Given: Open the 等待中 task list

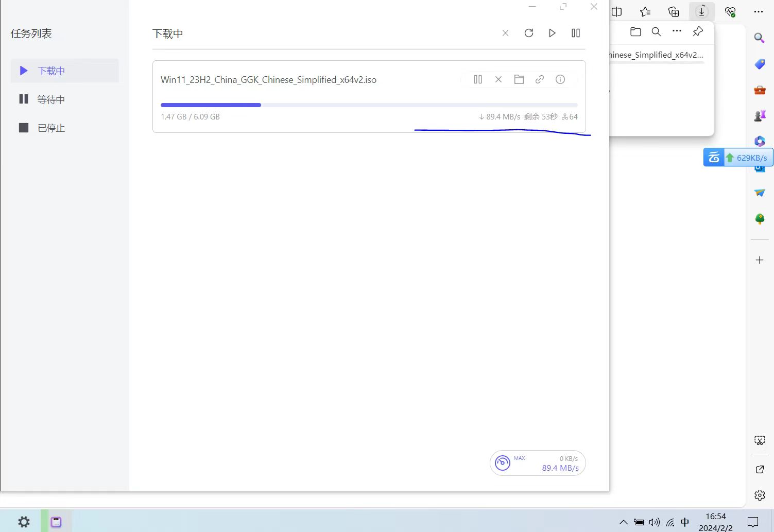Looking at the screenshot, I should tap(64, 99).
